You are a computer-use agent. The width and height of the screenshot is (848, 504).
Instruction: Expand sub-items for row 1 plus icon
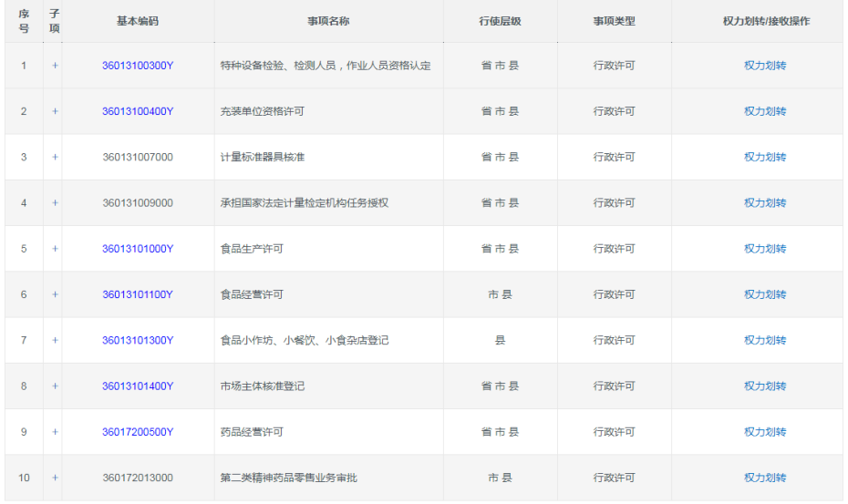coord(55,66)
